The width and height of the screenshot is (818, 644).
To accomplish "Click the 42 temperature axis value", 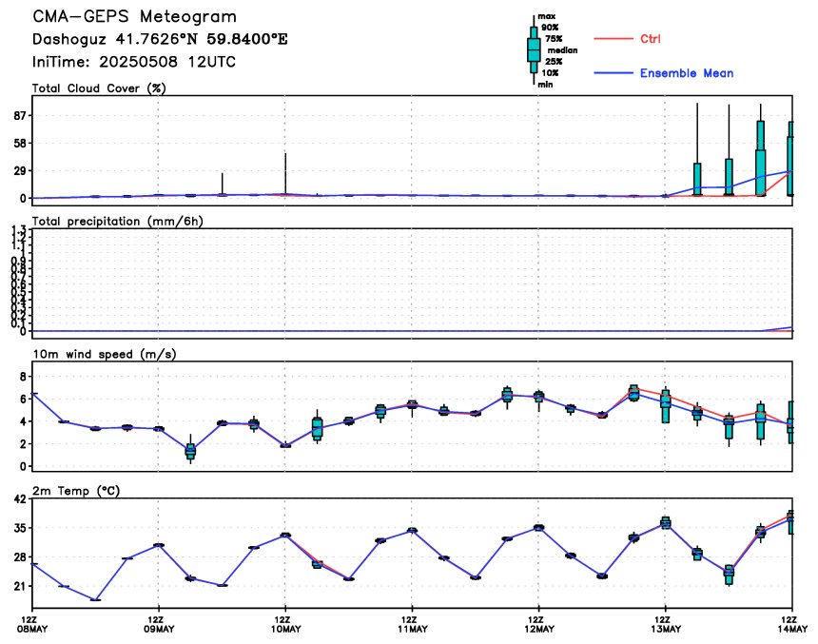I will 20,499.
